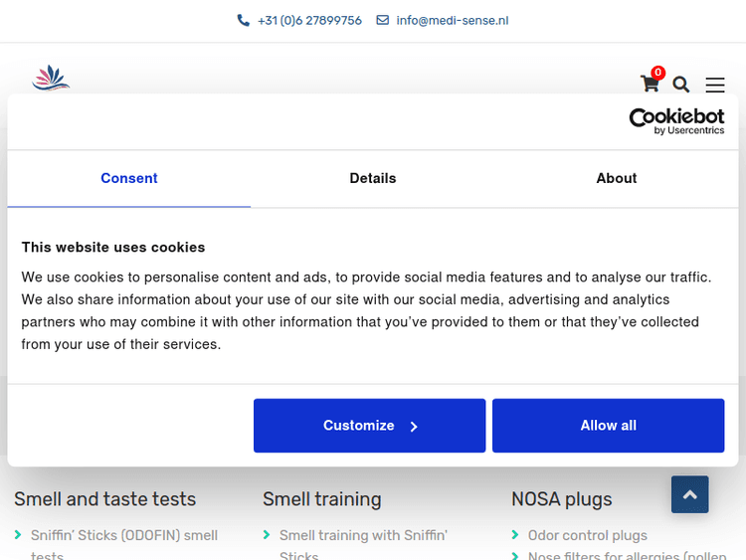746x560 pixels.
Task: Click the info@medi-sense.nl email link
Action: (x=453, y=20)
